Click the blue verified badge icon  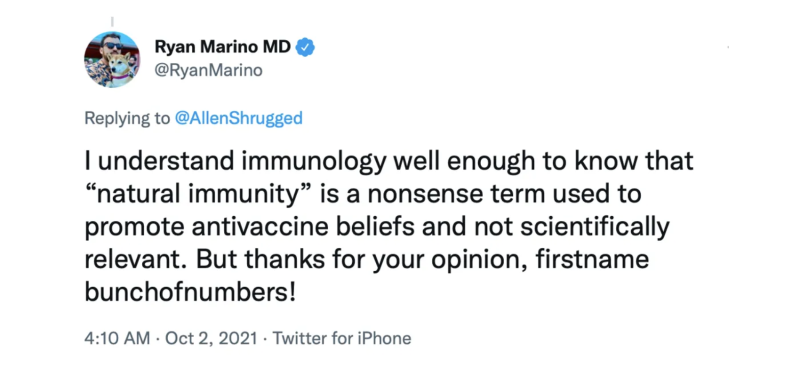pos(306,48)
